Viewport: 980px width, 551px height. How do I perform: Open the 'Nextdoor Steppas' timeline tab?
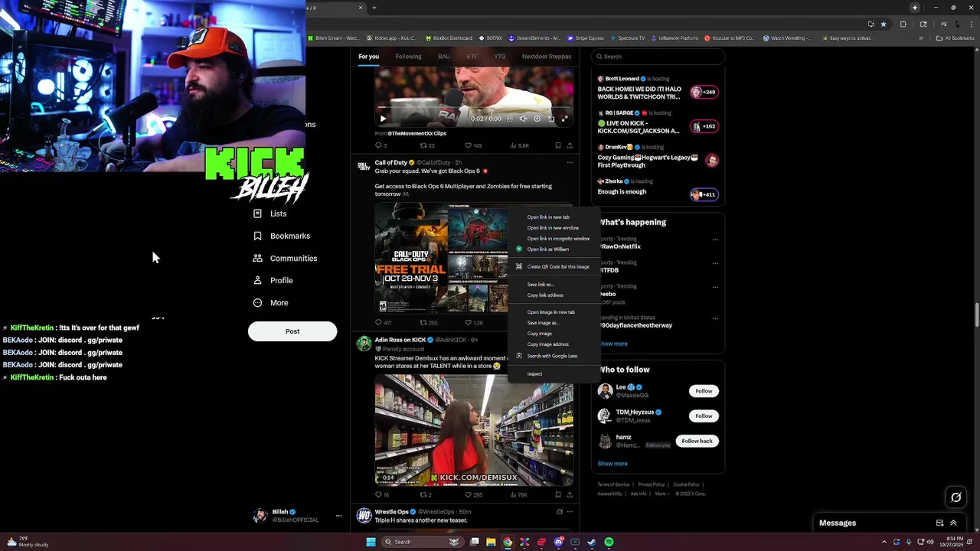click(x=547, y=57)
